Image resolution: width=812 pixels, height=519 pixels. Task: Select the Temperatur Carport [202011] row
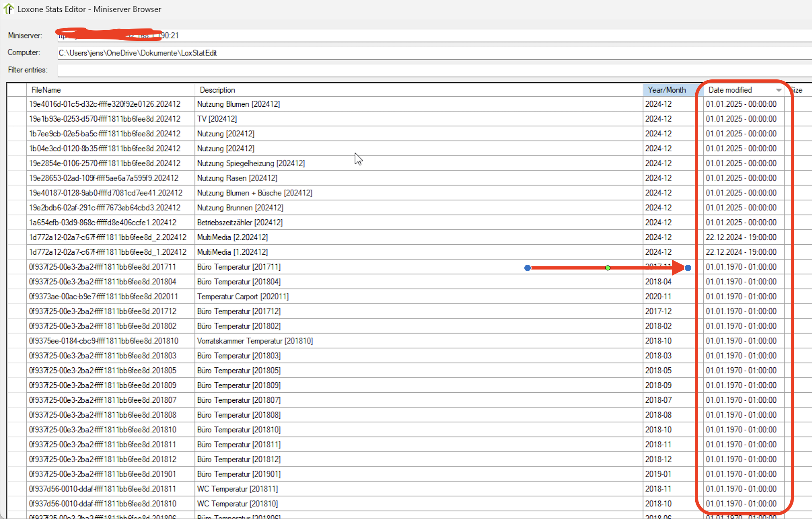pyautogui.click(x=243, y=296)
